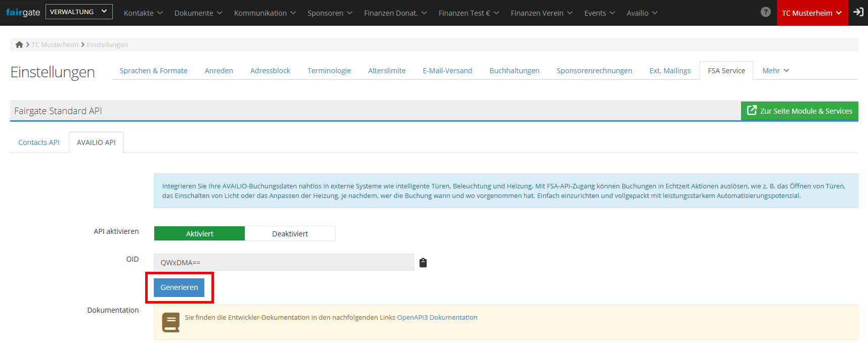Open the TC Musterheim account dropdown
Viewport: 868px width, 346px height.
coord(812,13)
